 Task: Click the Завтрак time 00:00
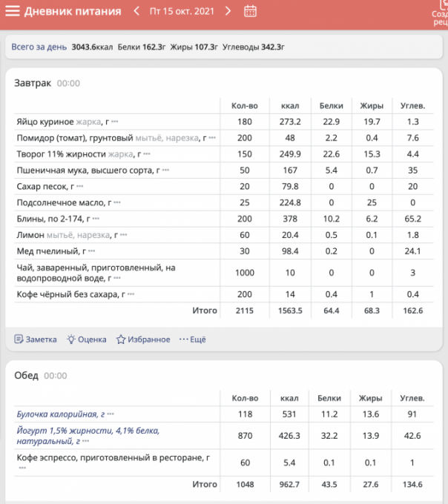point(68,83)
